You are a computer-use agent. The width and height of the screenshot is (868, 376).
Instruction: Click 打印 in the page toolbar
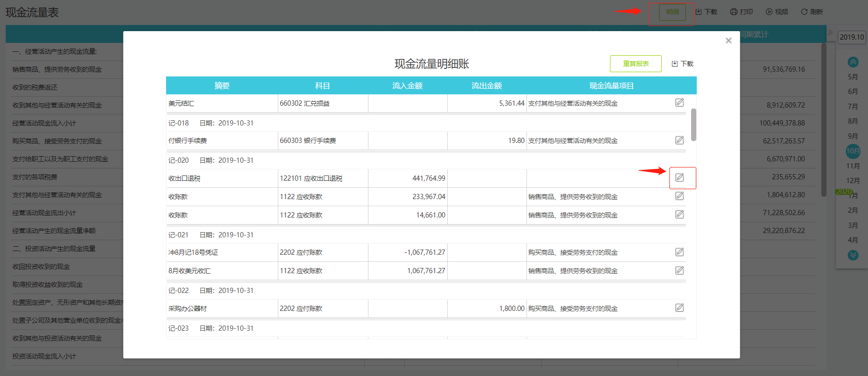click(x=742, y=12)
